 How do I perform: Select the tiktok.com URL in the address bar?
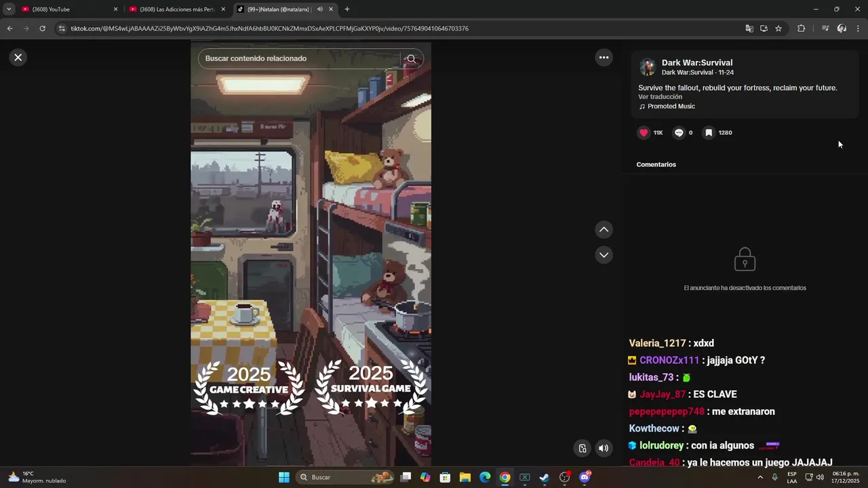269,28
